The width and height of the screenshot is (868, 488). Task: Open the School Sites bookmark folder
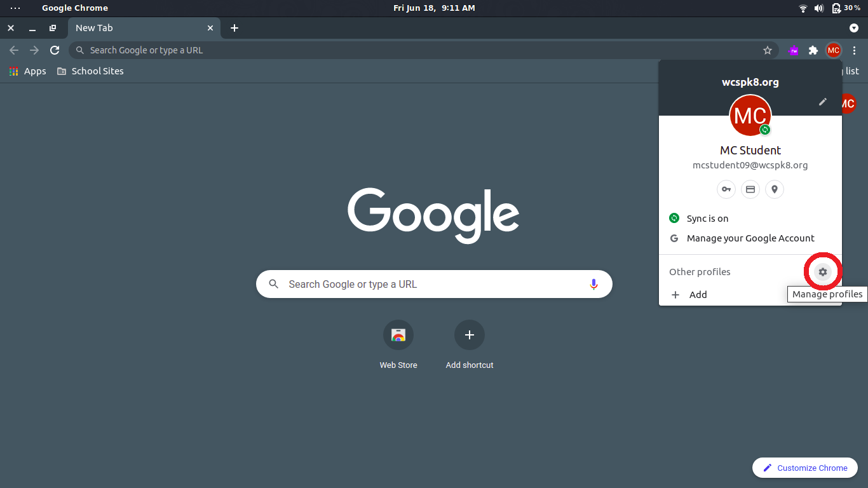pos(90,71)
